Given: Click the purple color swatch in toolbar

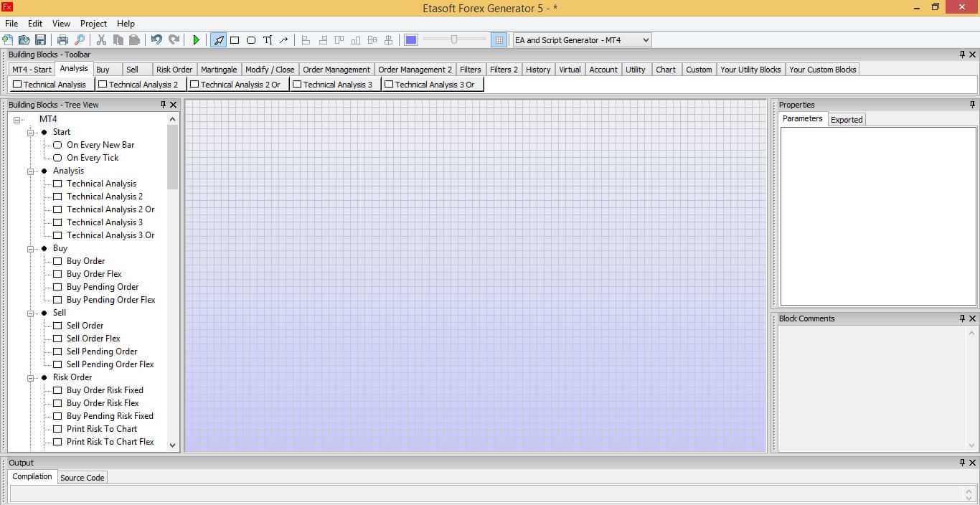Looking at the screenshot, I should pyautogui.click(x=411, y=40).
